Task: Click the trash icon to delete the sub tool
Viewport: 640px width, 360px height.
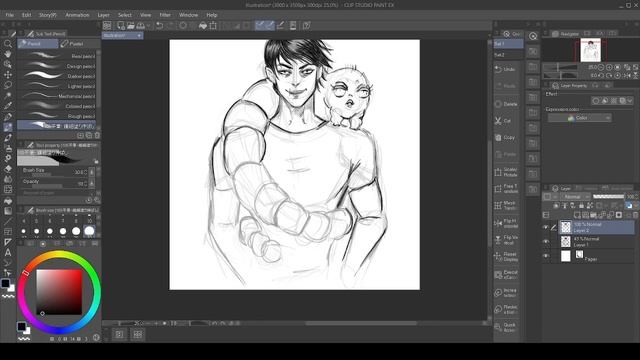Action: [97, 135]
